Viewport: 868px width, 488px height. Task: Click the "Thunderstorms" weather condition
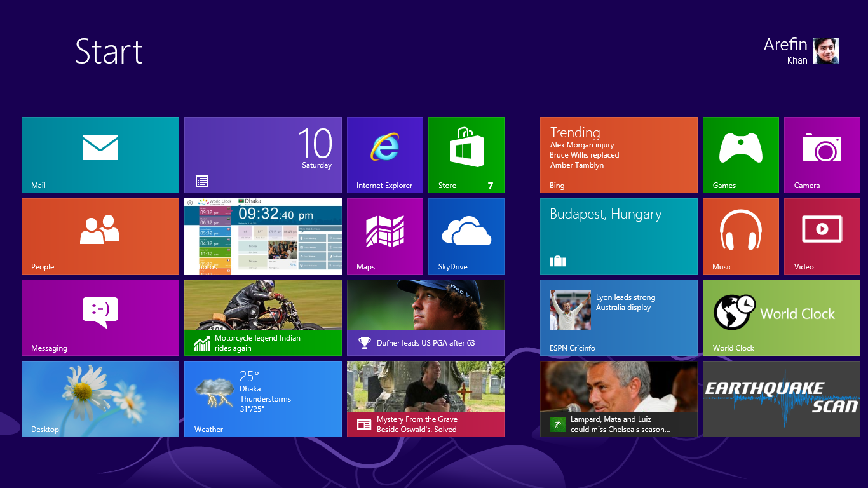(x=265, y=399)
